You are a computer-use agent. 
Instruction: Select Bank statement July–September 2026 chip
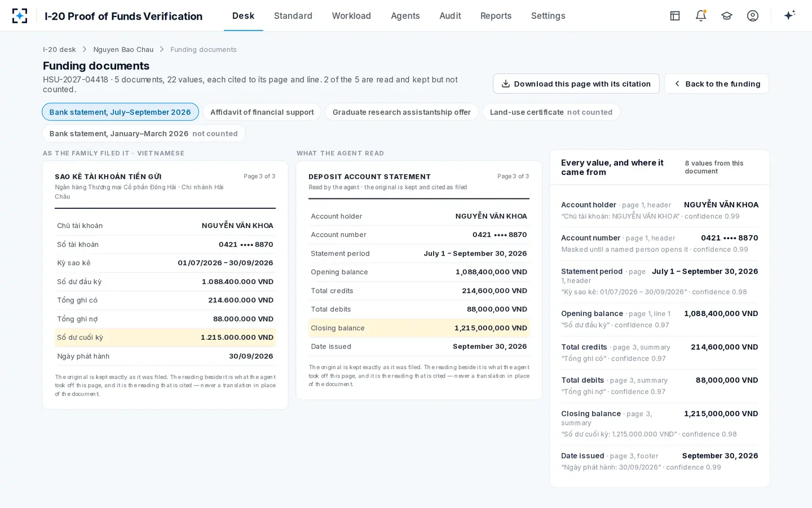point(120,112)
